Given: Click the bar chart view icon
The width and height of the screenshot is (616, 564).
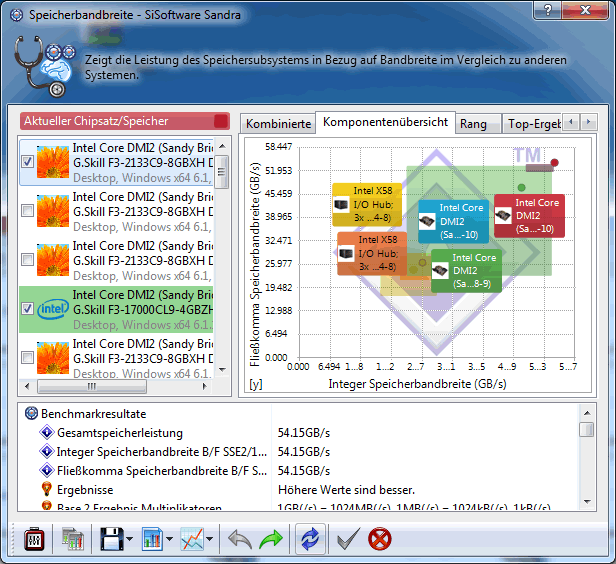Looking at the screenshot, I should 152,539.
